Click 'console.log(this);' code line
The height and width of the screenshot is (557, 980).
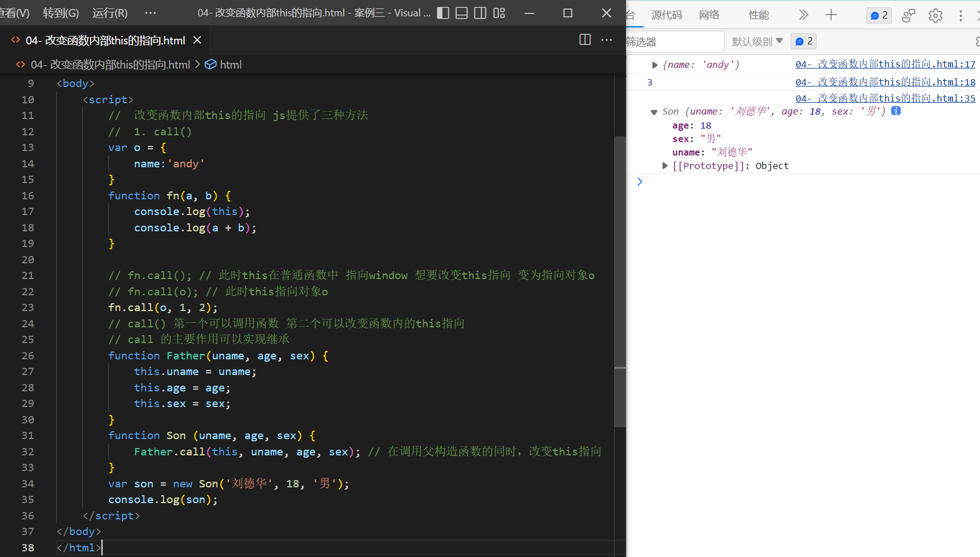(x=192, y=211)
